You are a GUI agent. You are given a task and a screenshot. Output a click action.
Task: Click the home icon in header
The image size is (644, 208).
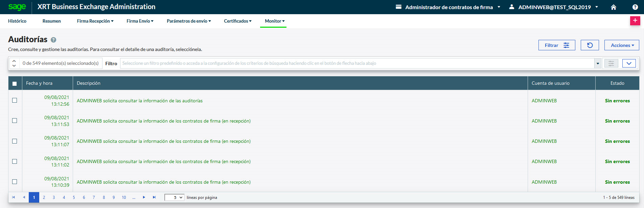coord(613,7)
